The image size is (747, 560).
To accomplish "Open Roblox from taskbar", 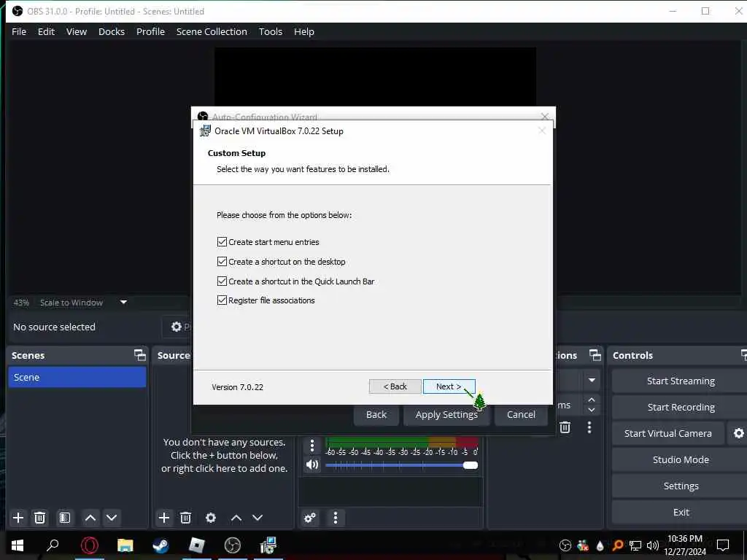I will coord(196,545).
